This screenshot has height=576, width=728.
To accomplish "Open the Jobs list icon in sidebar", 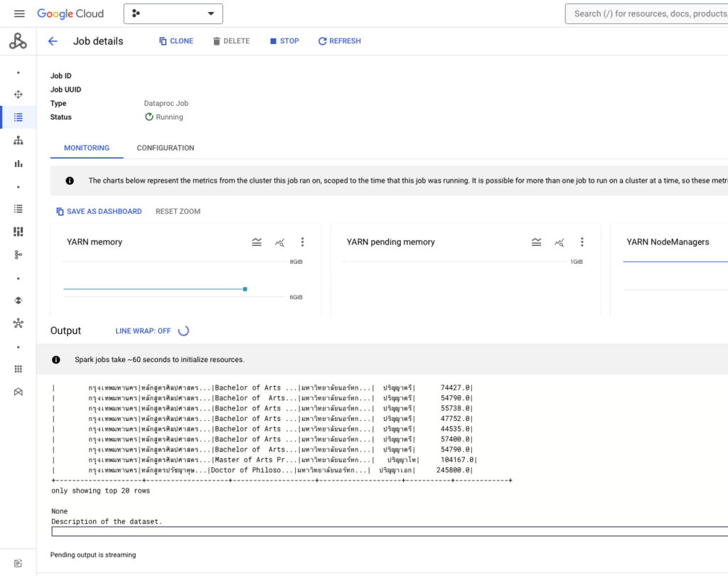I will (x=18, y=117).
